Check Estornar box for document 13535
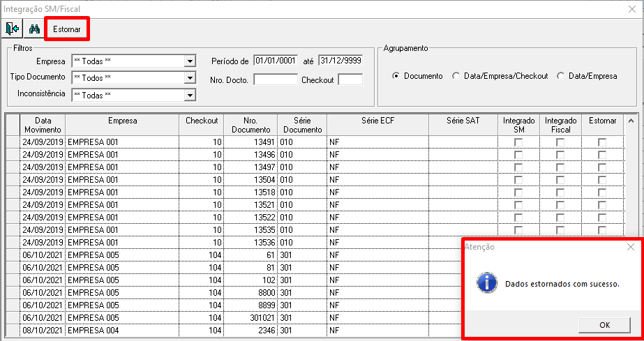This screenshot has width=644, height=341. [601, 229]
